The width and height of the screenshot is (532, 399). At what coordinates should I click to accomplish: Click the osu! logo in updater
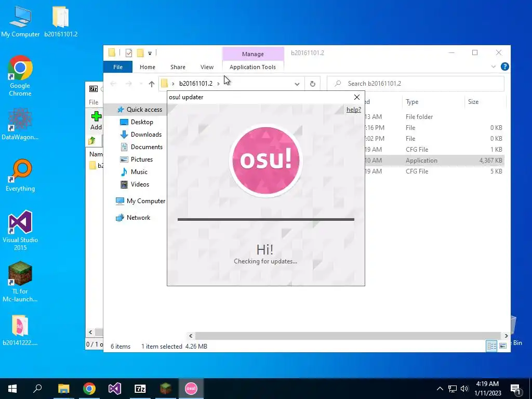[265, 160]
